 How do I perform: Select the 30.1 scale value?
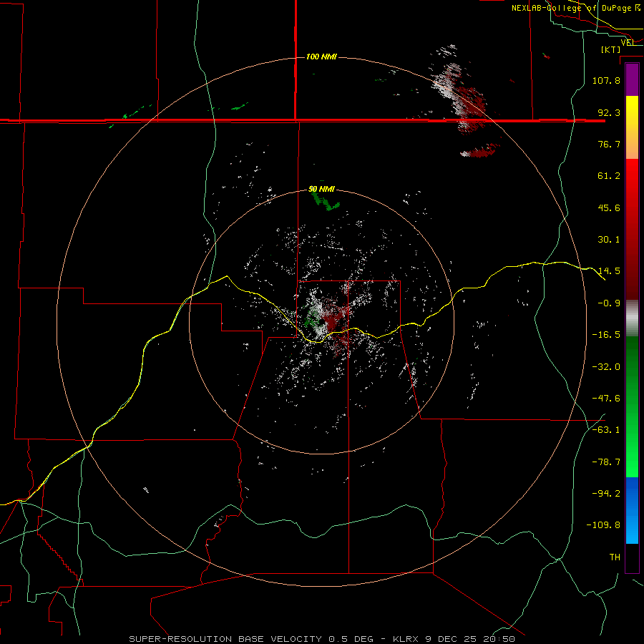609,240
